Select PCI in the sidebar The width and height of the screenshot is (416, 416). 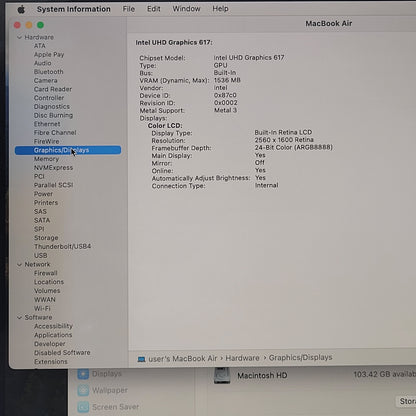[39, 176]
